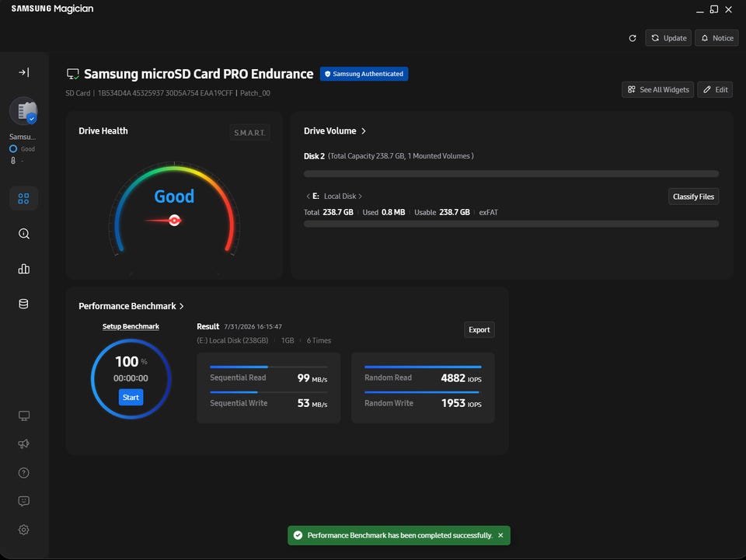
Task: Open the database cylinder sidebar icon
Action: [23, 304]
